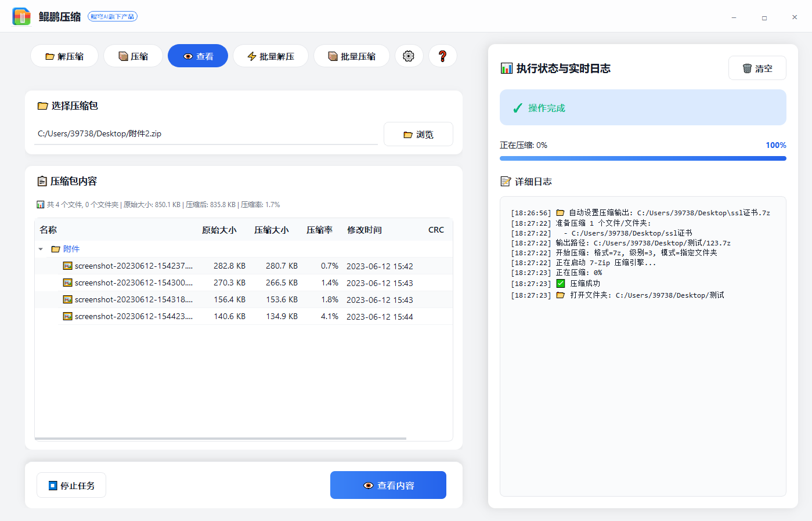Click the blue compression progress bar

(x=643, y=158)
